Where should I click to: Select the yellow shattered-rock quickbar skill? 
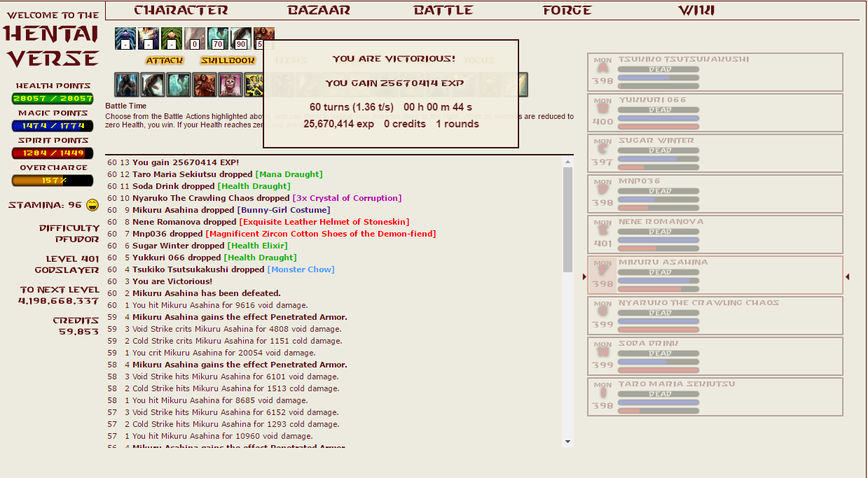(254, 85)
